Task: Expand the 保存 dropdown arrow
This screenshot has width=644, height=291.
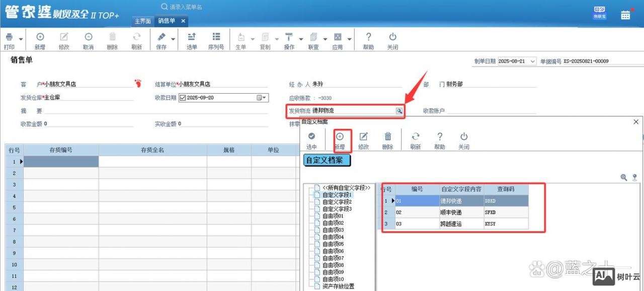Action: 173,38
